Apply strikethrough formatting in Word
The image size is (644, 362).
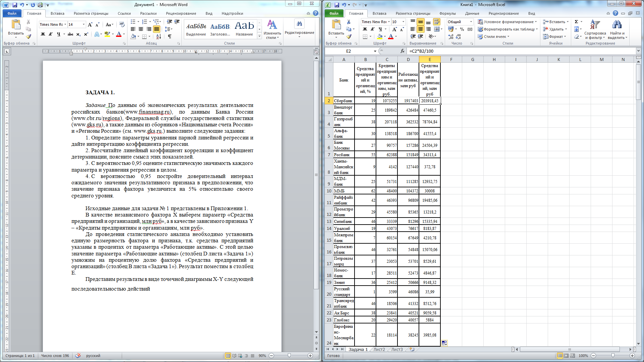[70, 34]
